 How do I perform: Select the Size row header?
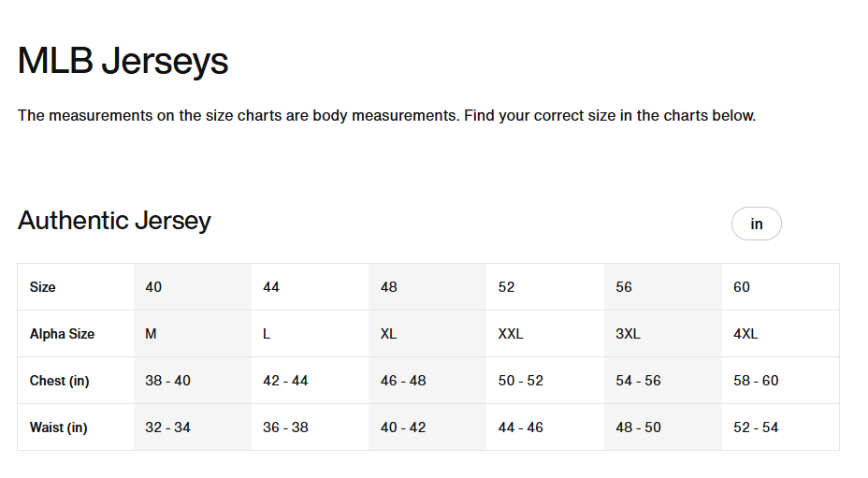(43, 287)
